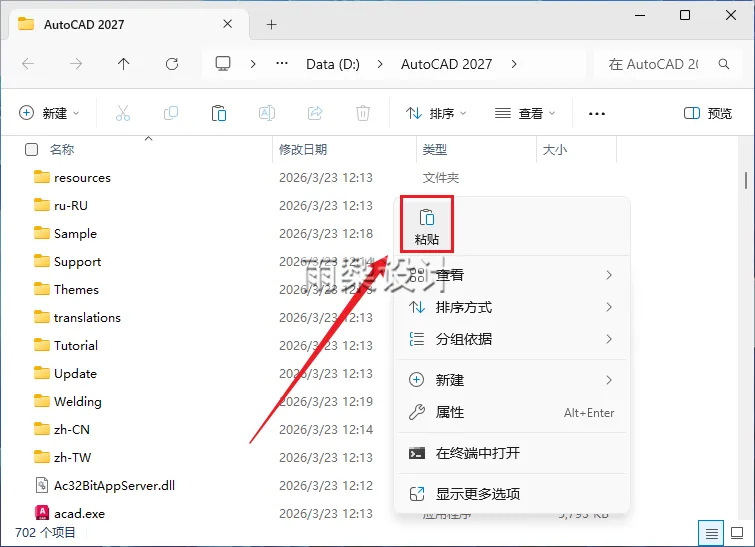The height and width of the screenshot is (547, 755).
Task: Select the zh-TW folder row
Action: [63, 457]
